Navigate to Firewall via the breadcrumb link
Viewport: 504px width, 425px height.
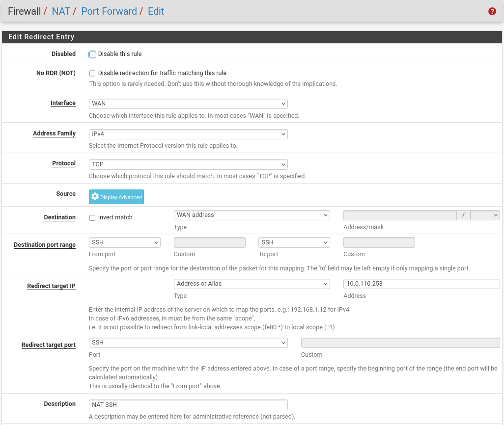tap(24, 11)
